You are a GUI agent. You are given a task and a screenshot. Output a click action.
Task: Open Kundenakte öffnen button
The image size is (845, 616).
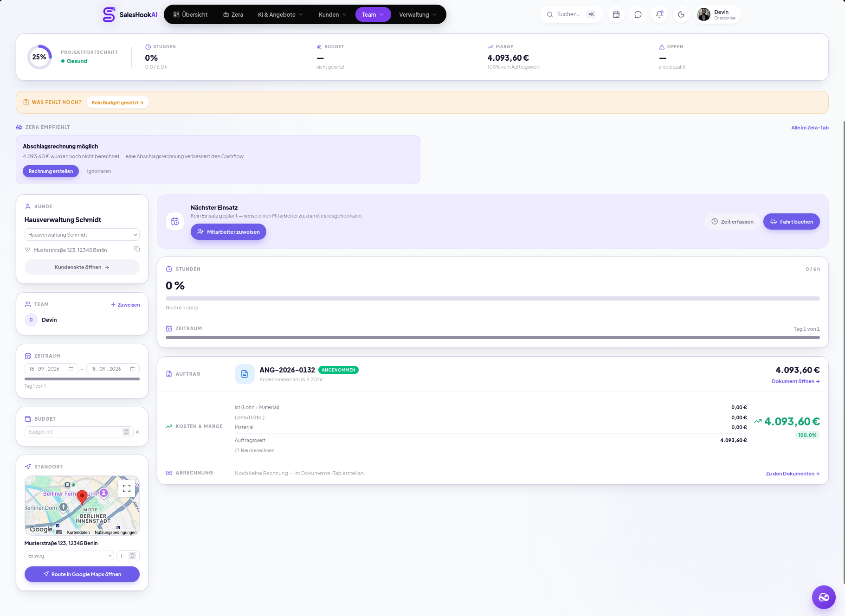point(82,267)
